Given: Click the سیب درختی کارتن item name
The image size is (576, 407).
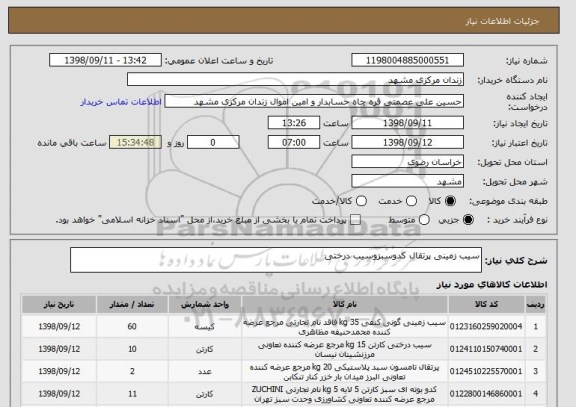Looking at the screenshot, I should point(345,349).
